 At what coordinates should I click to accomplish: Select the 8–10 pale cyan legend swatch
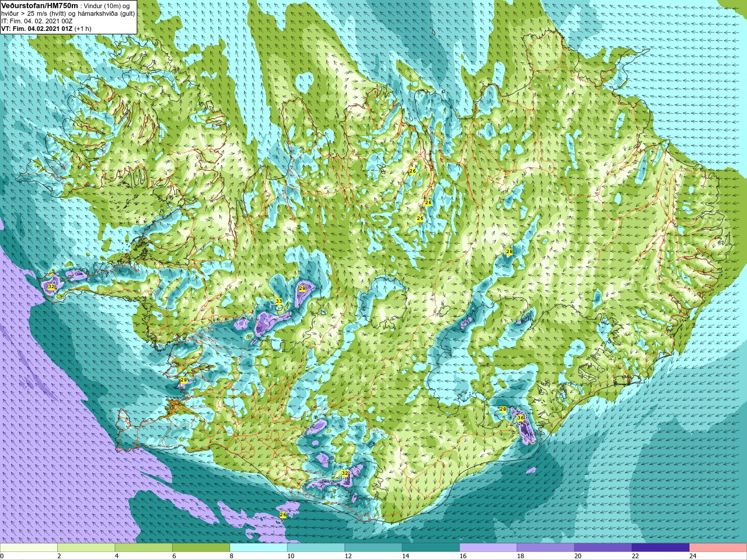tap(259, 548)
